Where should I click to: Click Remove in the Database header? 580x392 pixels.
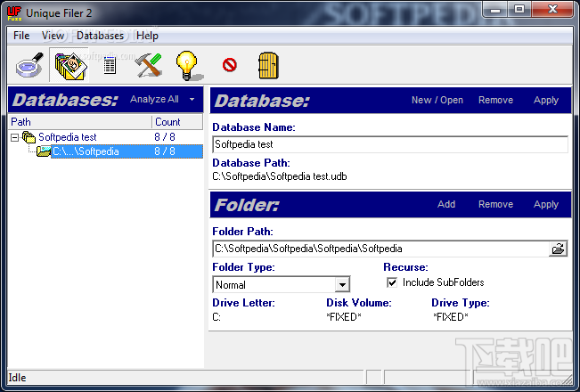(495, 100)
